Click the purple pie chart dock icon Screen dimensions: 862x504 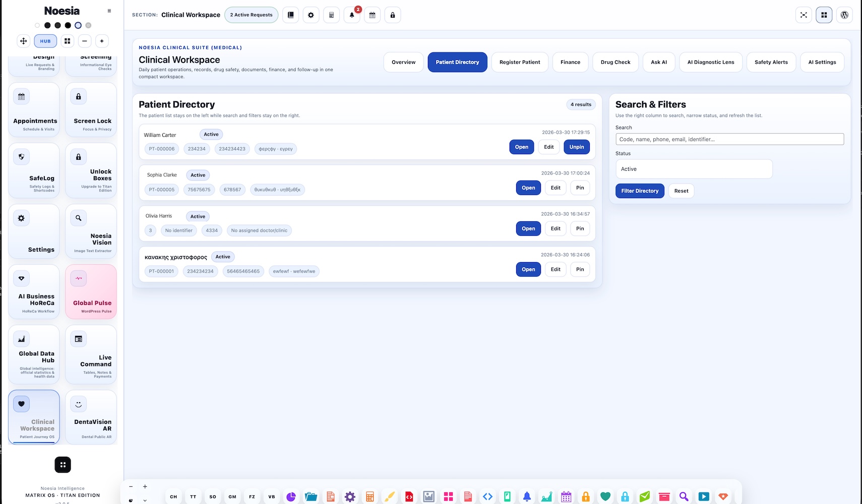tap(291, 496)
